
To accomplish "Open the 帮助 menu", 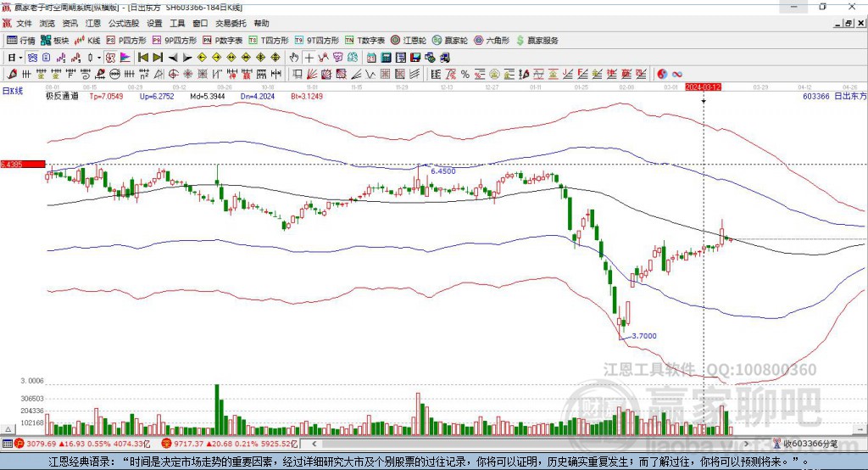I will click(x=261, y=23).
